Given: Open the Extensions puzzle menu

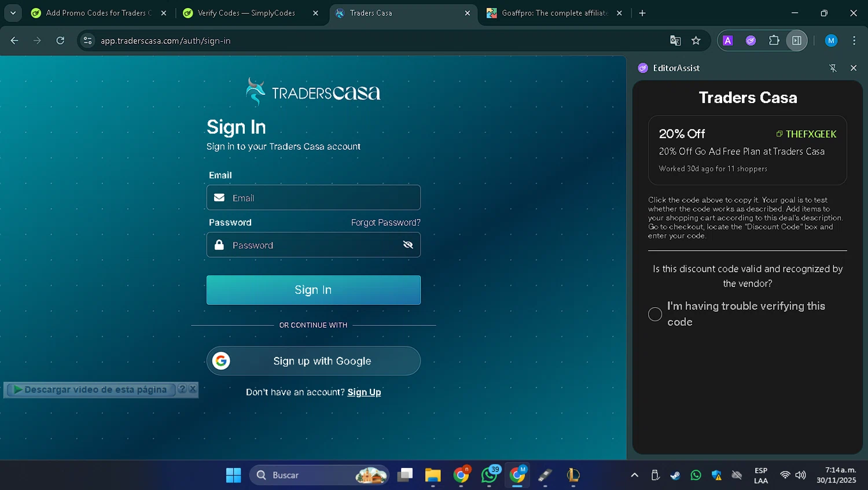Looking at the screenshot, I should (774, 40).
